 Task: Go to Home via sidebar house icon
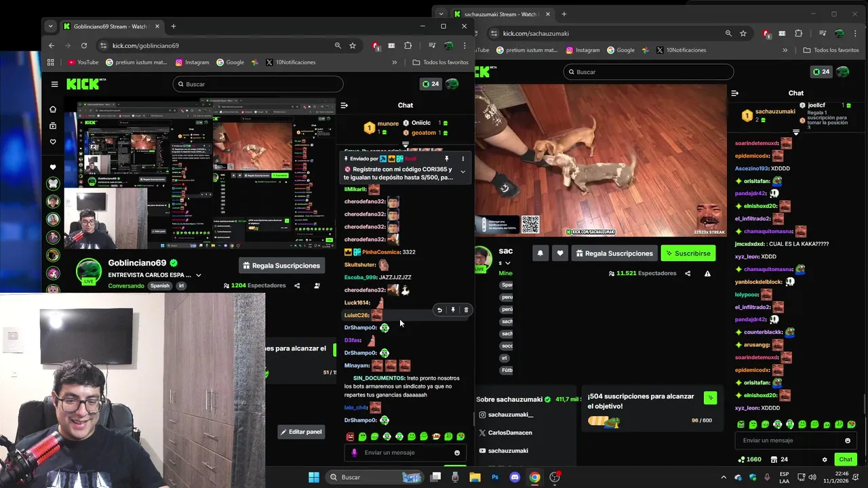[x=53, y=109]
